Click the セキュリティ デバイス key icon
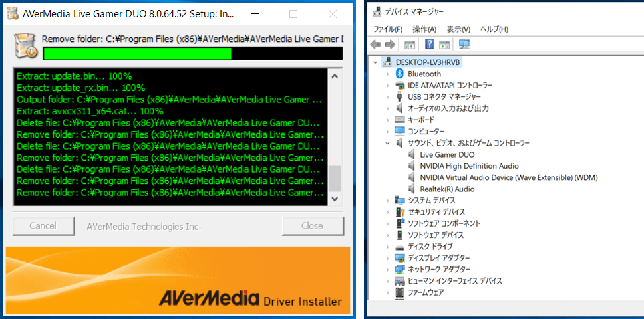 pos(400,211)
